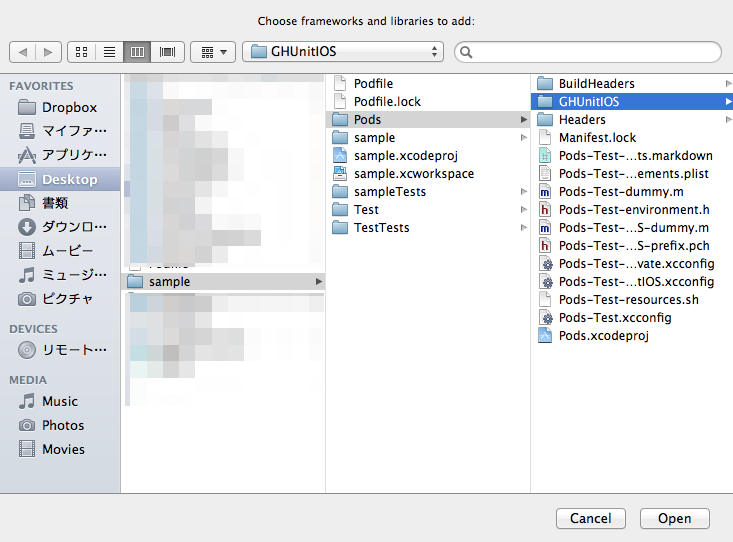This screenshot has height=542, width=733.
Task: Open the GHUnitIOS path popup menu
Action: pos(343,51)
